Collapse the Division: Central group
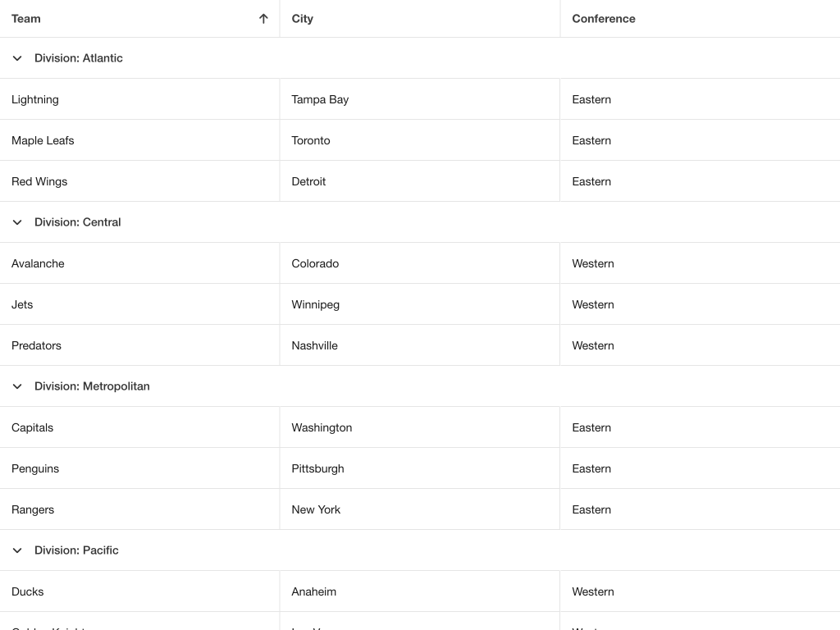This screenshot has height=630, width=840. pyautogui.click(x=17, y=222)
